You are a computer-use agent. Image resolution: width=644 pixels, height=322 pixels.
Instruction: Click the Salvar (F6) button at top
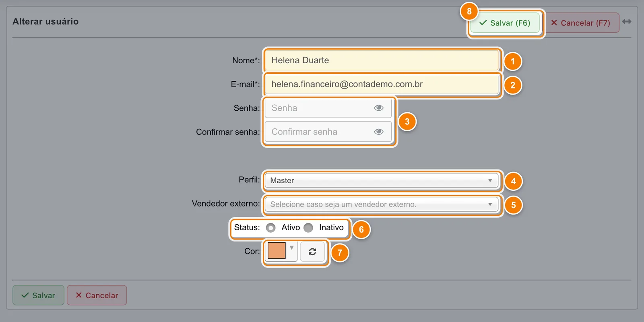(505, 23)
